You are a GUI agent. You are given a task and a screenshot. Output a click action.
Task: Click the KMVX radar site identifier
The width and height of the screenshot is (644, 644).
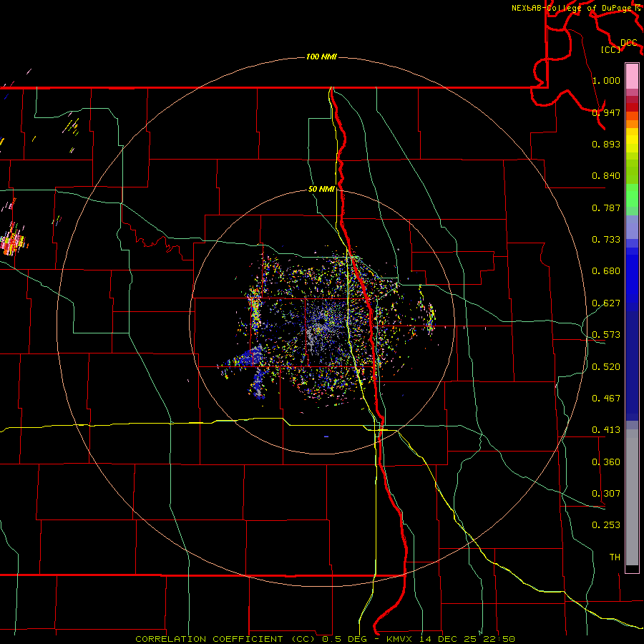click(399, 639)
